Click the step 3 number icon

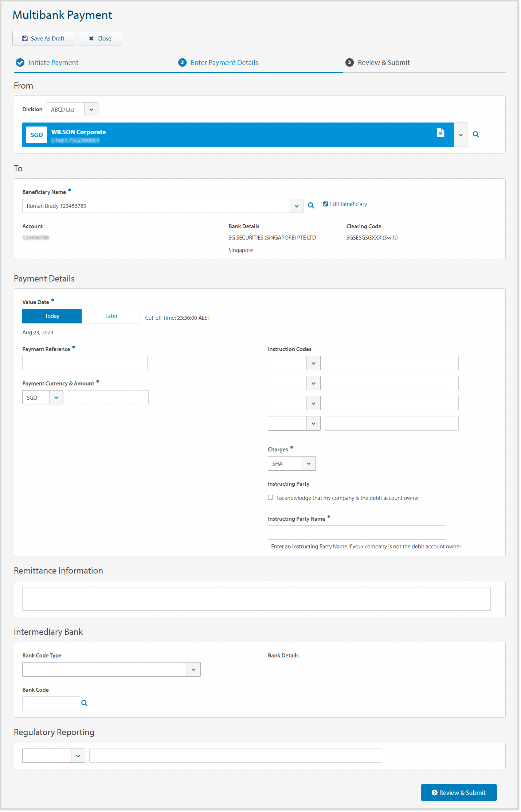(x=349, y=62)
